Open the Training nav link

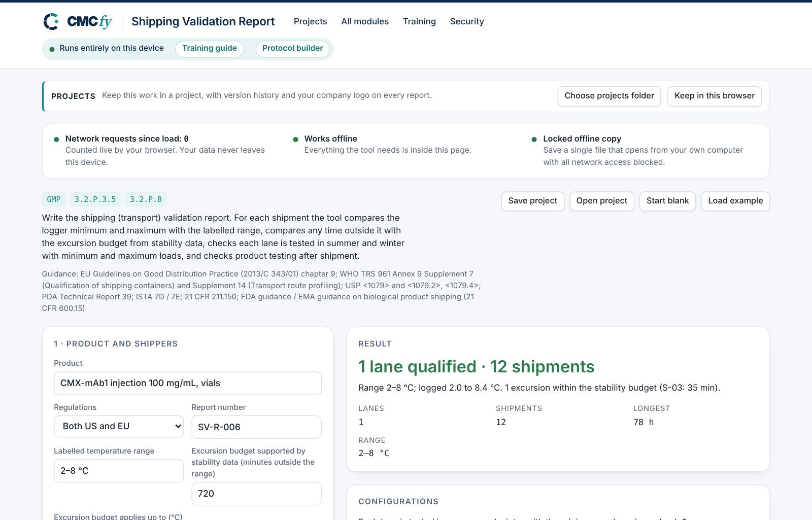click(419, 21)
